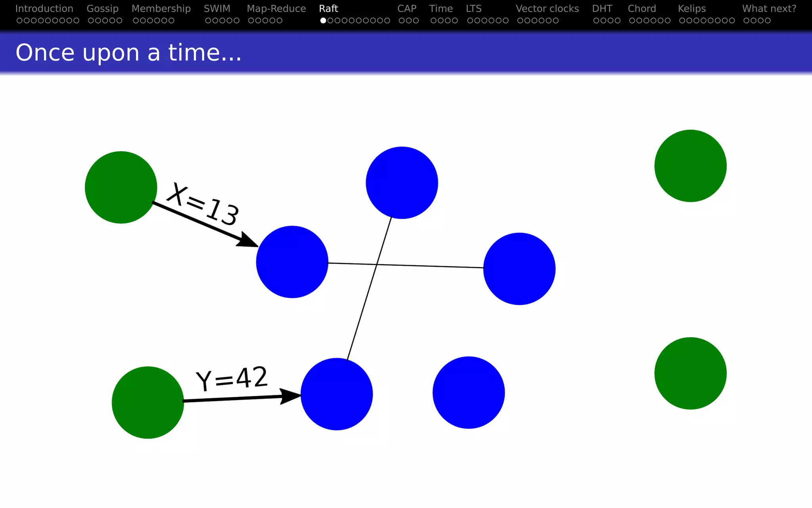Select the SWIM section in header

(x=217, y=9)
